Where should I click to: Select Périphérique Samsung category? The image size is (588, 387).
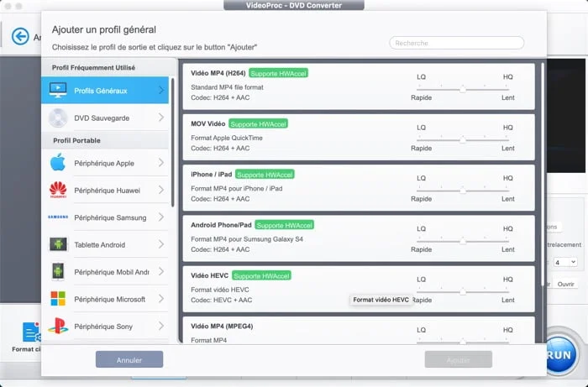pyautogui.click(x=105, y=217)
